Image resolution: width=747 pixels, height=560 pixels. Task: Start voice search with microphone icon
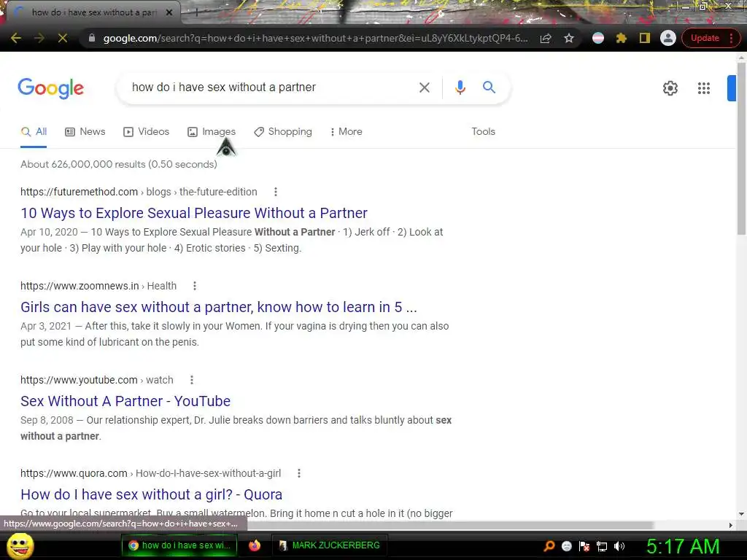pos(460,87)
